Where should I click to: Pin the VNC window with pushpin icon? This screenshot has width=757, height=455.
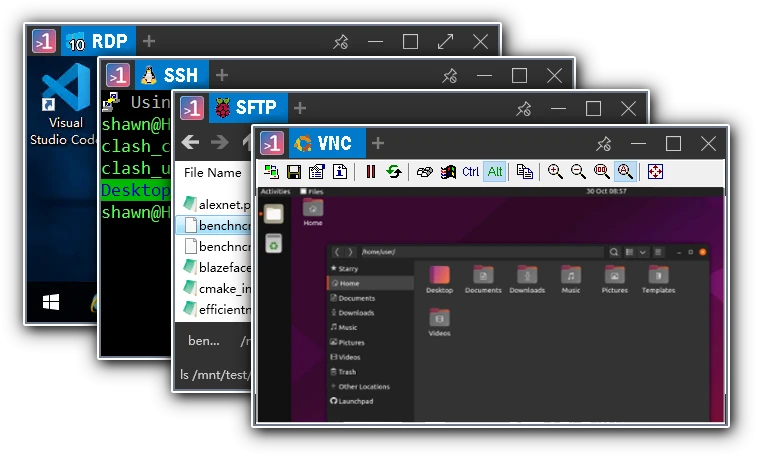point(603,143)
